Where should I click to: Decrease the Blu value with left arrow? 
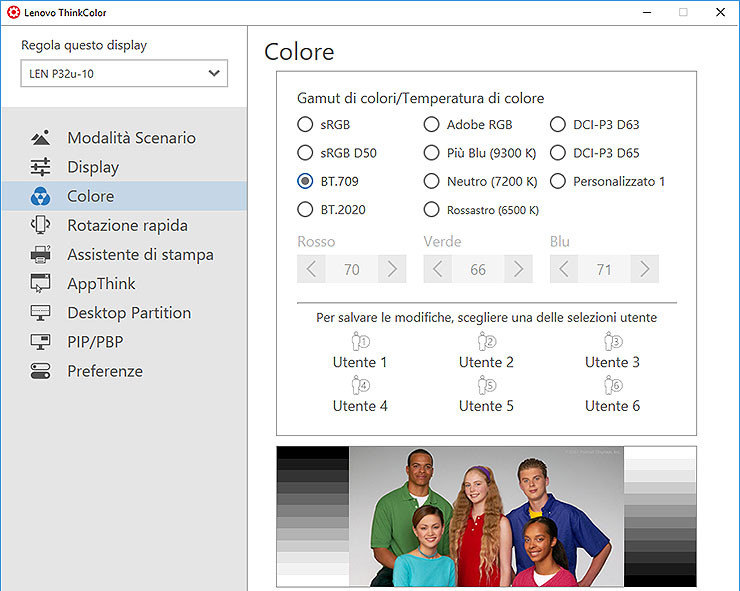[x=564, y=269]
